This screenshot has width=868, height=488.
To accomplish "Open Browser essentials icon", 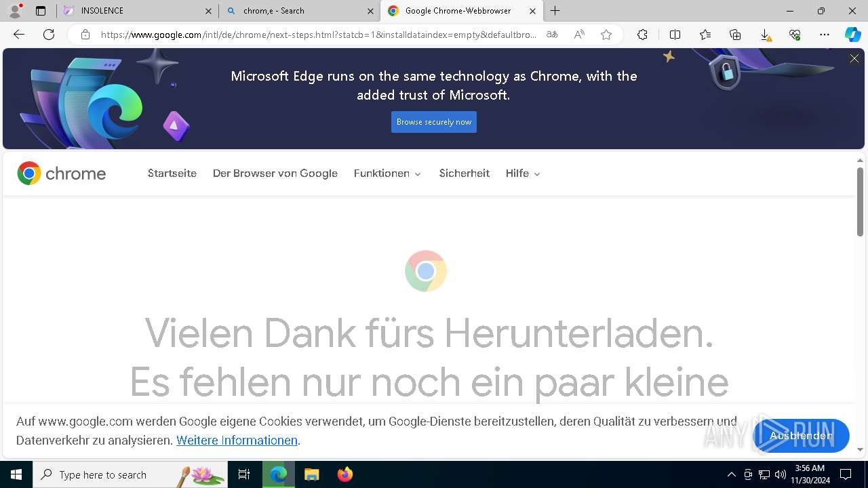I will pos(795,35).
